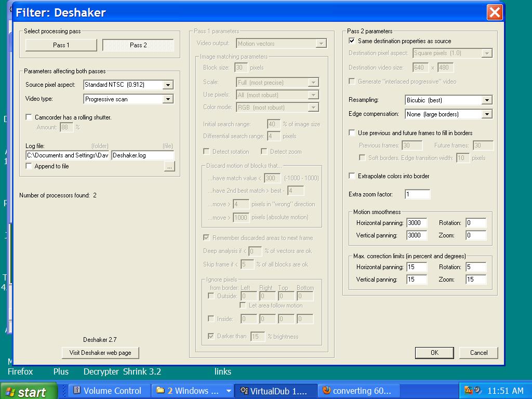Screen dimensions: 532x399
Task: Click Motion smoothness Rotation field
Action: coord(476,223)
